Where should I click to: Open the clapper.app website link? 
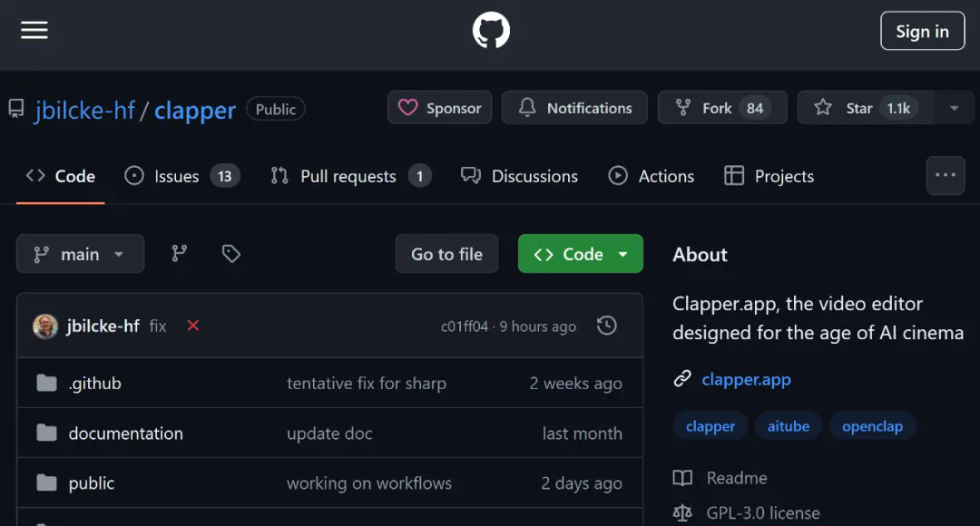point(746,379)
